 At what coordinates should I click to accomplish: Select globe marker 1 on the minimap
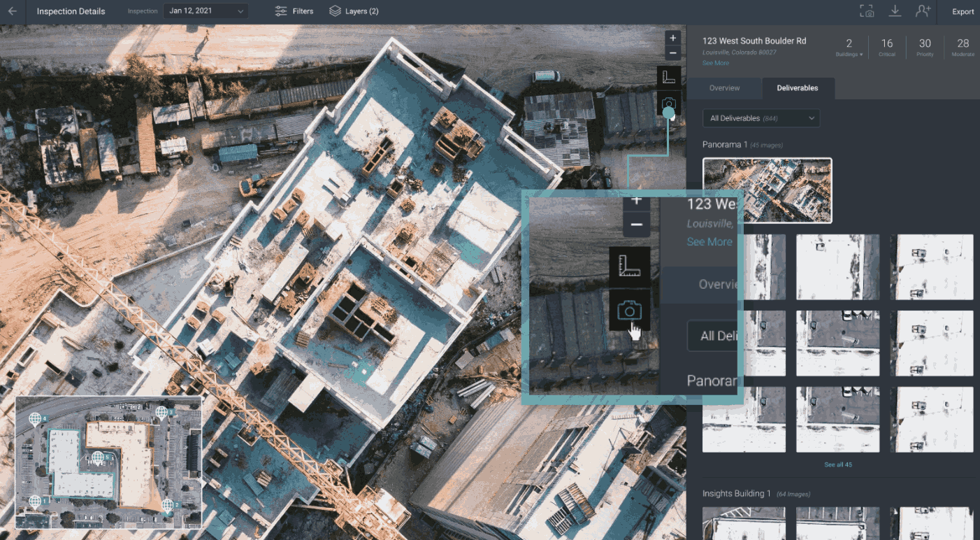[35, 502]
